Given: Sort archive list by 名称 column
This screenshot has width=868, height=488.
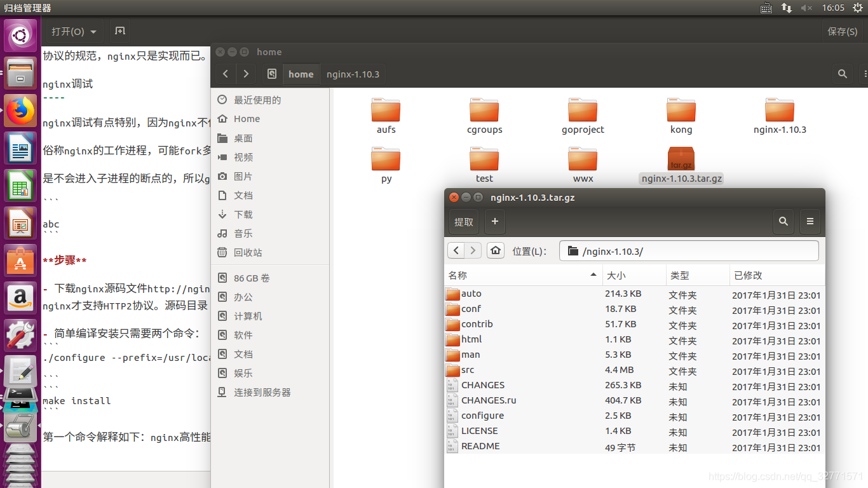Looking at the screenshot, I should (x=523, y=275).
